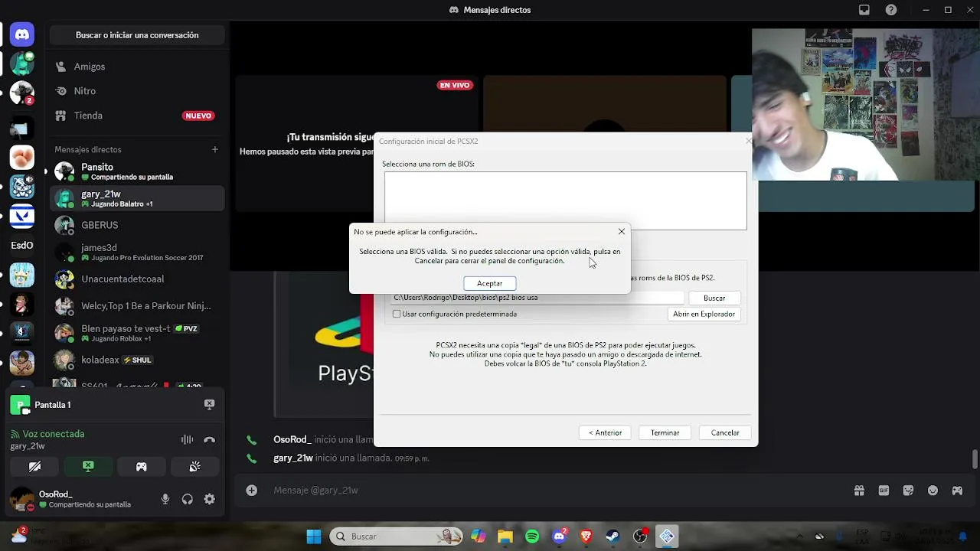Screen dimensions: 980x551
Task: Click the Buscar button in PCSX2 wizard
Action: [x=714, y=298]
